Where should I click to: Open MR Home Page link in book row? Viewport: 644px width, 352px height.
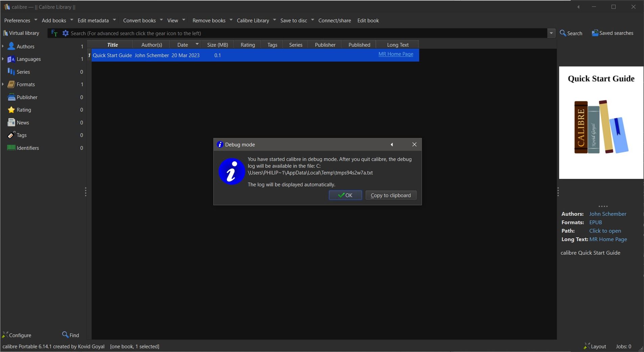tap(396, 54)
